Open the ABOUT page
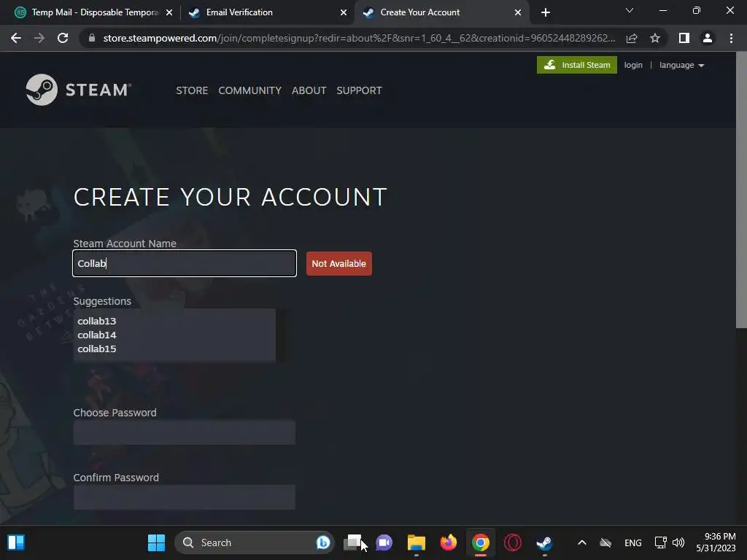Image resolution: width=747 pixels, height=560 pixels. (x=309, y=90)
